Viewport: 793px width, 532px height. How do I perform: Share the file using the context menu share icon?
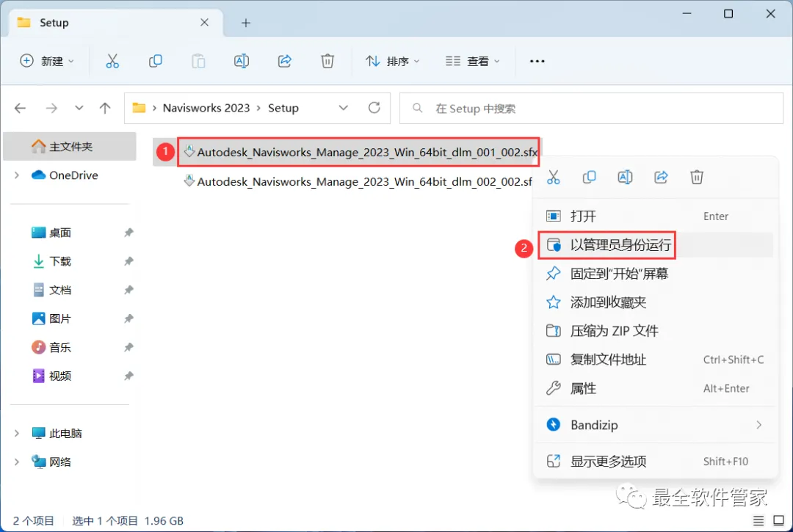tap(661, 178)
